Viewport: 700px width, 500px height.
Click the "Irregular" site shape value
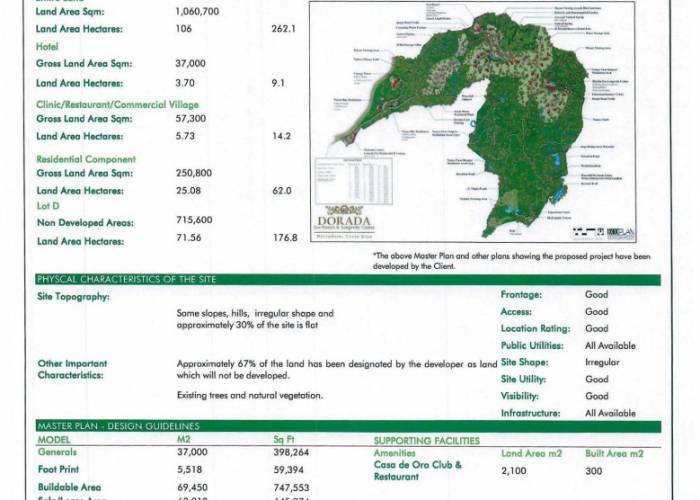(x=602, y=362)
